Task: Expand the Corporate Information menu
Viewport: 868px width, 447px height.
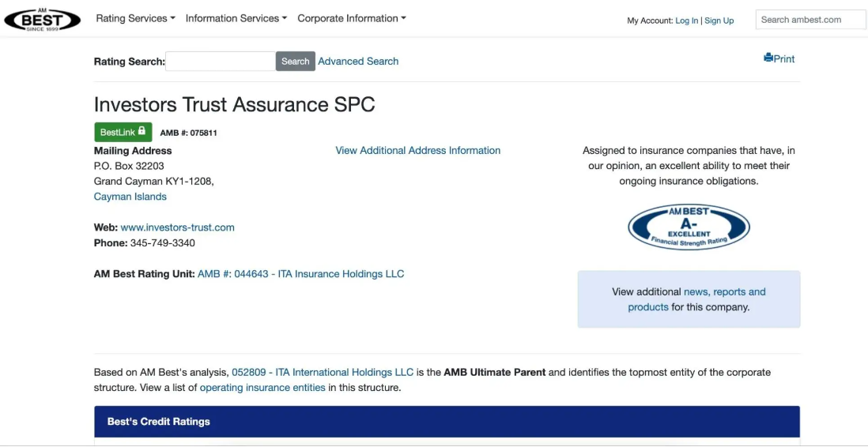Action: 351,18
